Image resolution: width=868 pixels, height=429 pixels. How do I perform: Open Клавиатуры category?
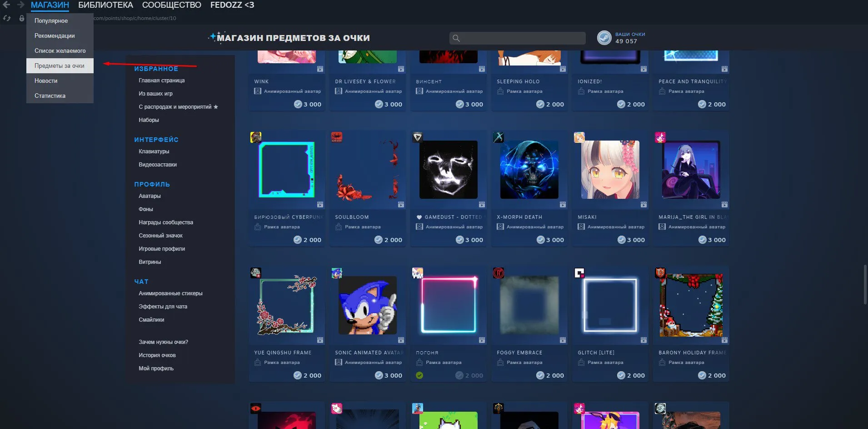tap(154, 151)
